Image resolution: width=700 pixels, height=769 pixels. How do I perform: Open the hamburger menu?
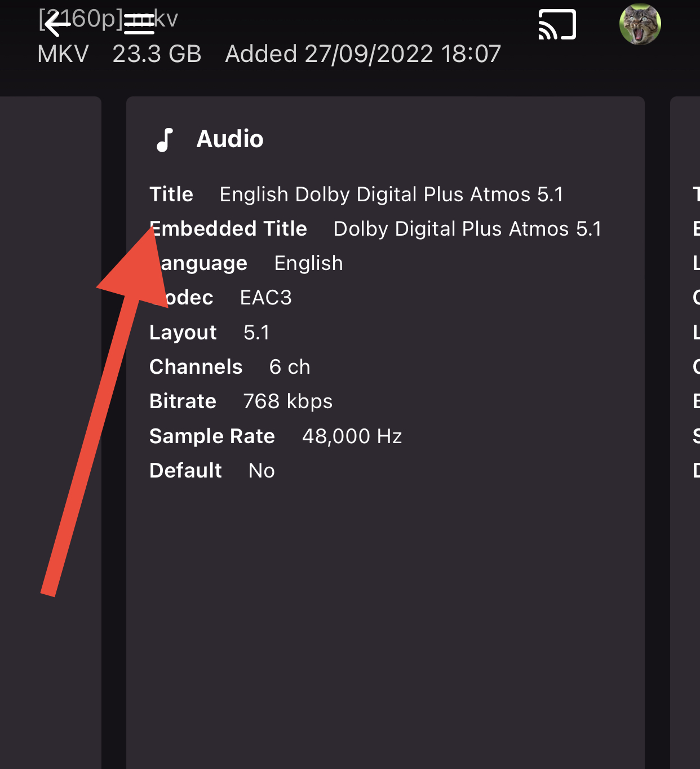pyautogui.click(x=139, y=24)
